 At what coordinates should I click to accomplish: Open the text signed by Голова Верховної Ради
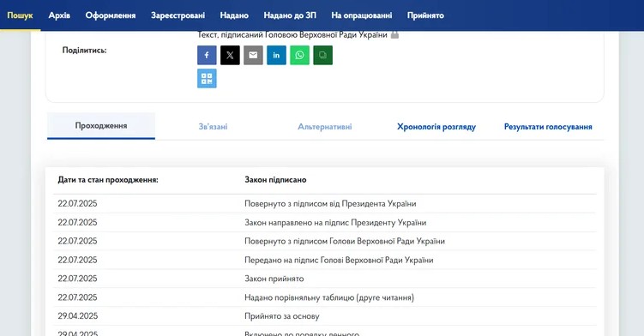(x=292, y=35)
